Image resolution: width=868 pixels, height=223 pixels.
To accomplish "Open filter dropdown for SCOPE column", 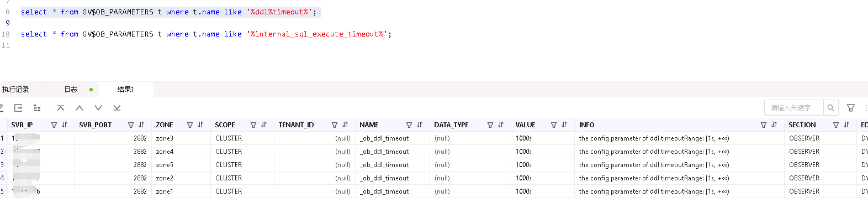I will point(253,125).
